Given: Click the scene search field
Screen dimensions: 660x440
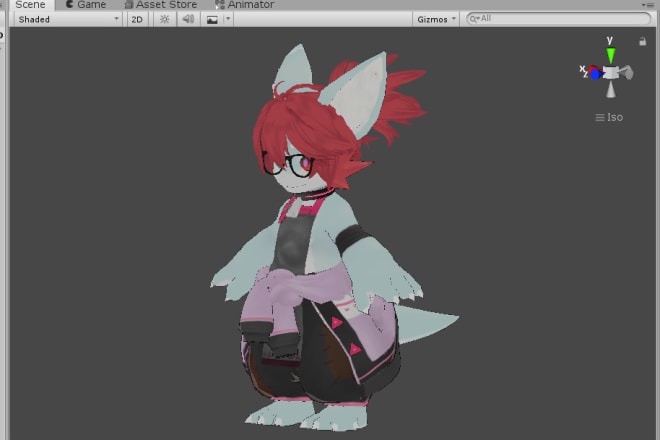Looking at the screenshot, I should point(558,19).
